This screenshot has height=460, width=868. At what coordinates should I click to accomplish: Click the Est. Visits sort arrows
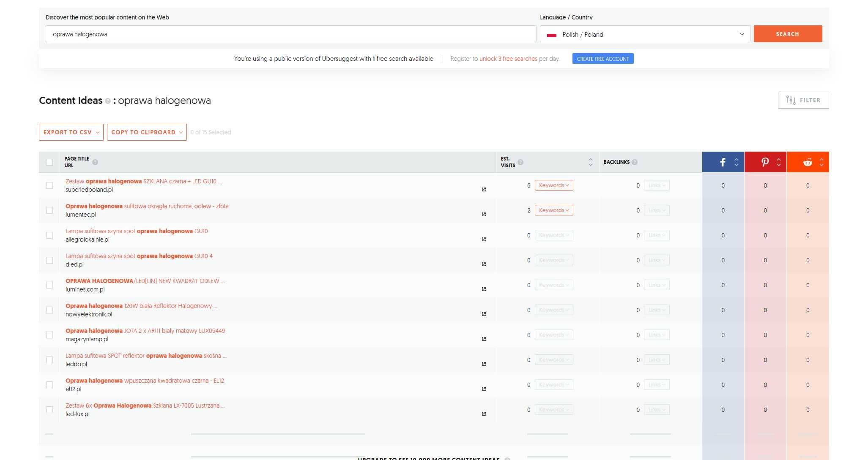[591, 162]
